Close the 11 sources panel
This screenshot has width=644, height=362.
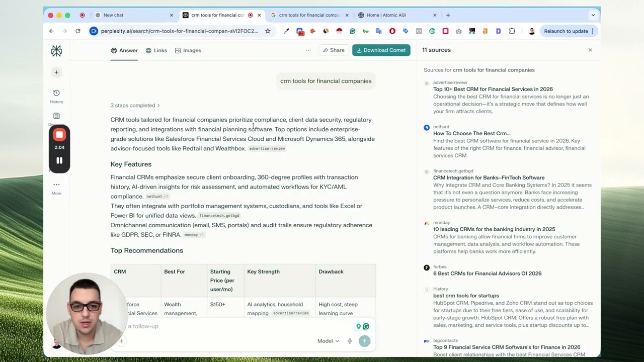(590, 50)
